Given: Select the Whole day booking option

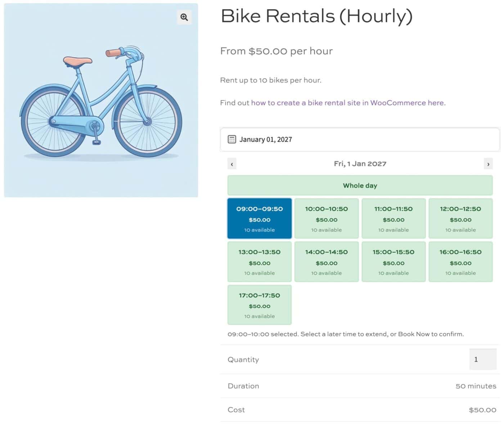Looking at the screenshot, I should (360, 185).
